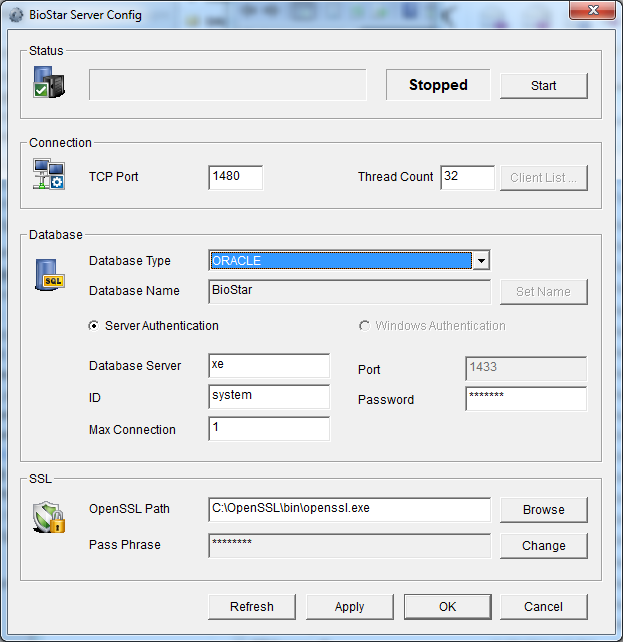Confirm settings with the OK button

(x=447, y=606)
